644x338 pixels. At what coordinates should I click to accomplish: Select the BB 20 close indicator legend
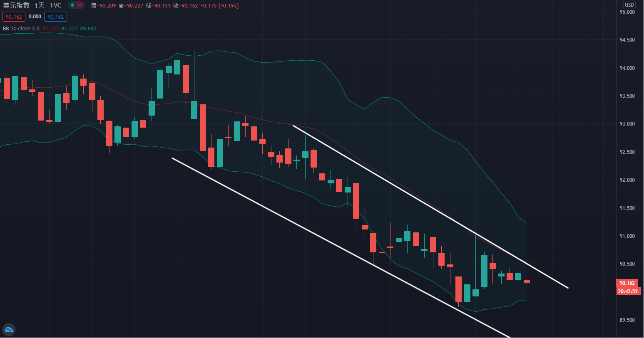21,29
